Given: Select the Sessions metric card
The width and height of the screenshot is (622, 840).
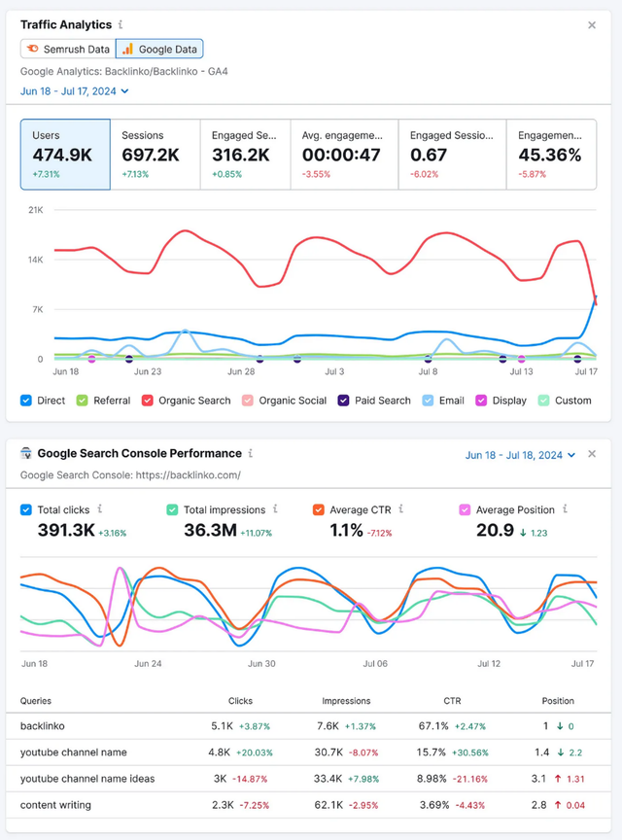Looking at the screenshot, I should pyautogui.click(x=155, y=154).
